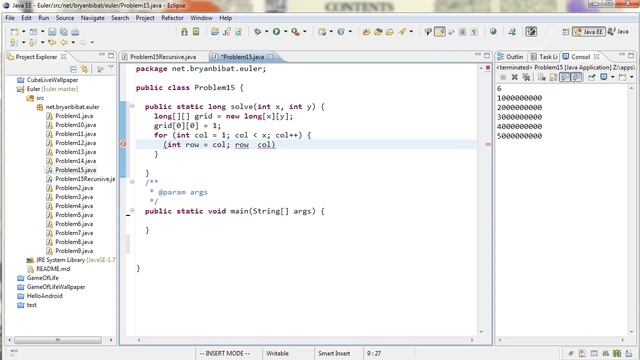The height and width of the screenshot is (360, 640).
Task: Toggle Link with Editor in Project Explorer
Action: point(84,69)
